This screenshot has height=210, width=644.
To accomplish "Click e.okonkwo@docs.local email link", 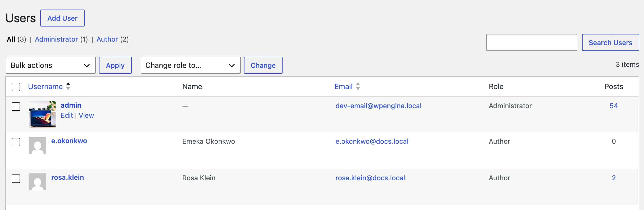I will coord(372,141).
